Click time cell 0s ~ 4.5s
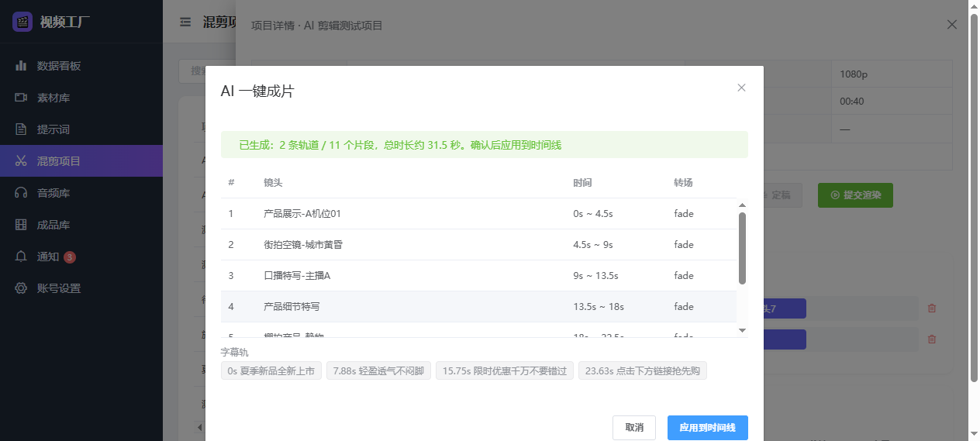Screen dimensions: 980x441 click(x=593, y=214)
